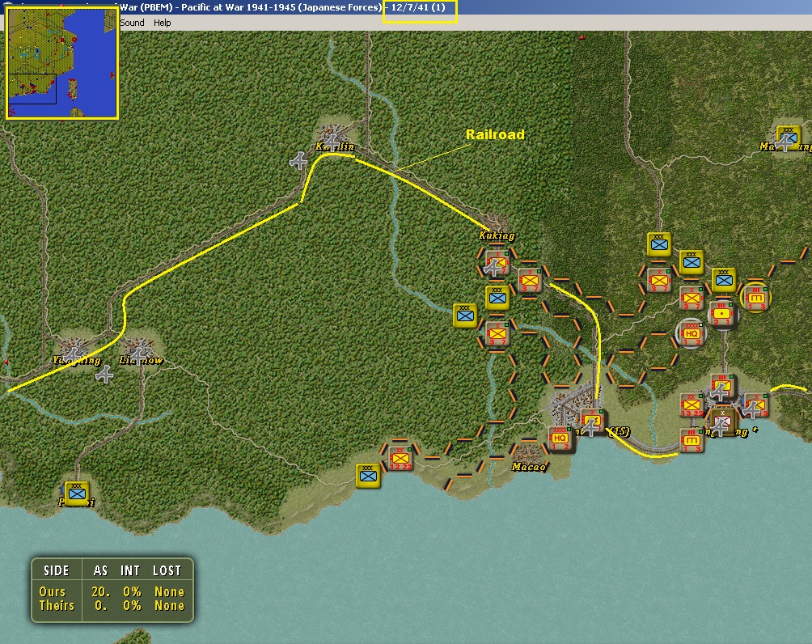Select the Japanese 1-3 regiment on the southern coast
This screenshot has height=644, width=812.
pos(691,441)
